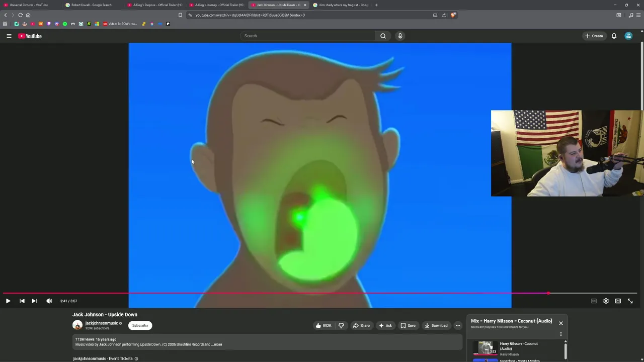This screenshot has width=644, height=362.
Task: Click the YouTube search magnifier button
Action: pos(383,36)
